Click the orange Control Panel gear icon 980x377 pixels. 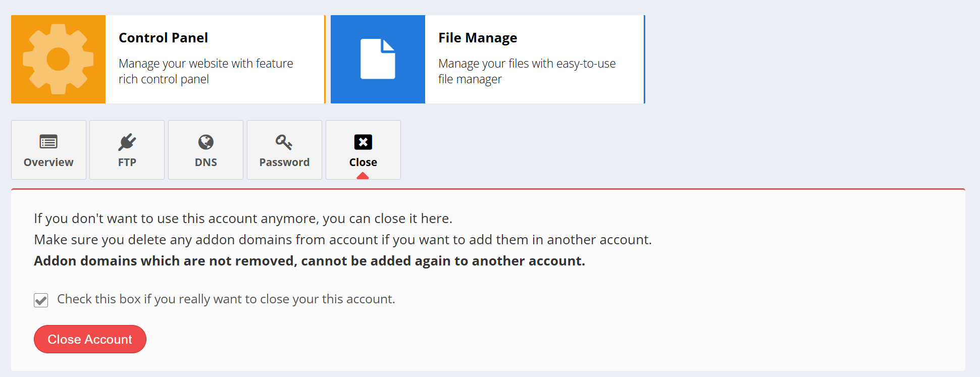58,59
